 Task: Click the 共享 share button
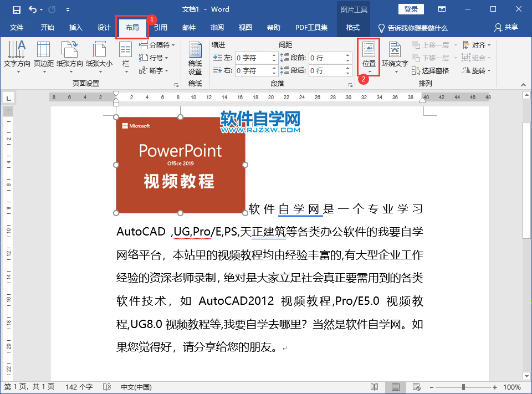click(507, 28)
